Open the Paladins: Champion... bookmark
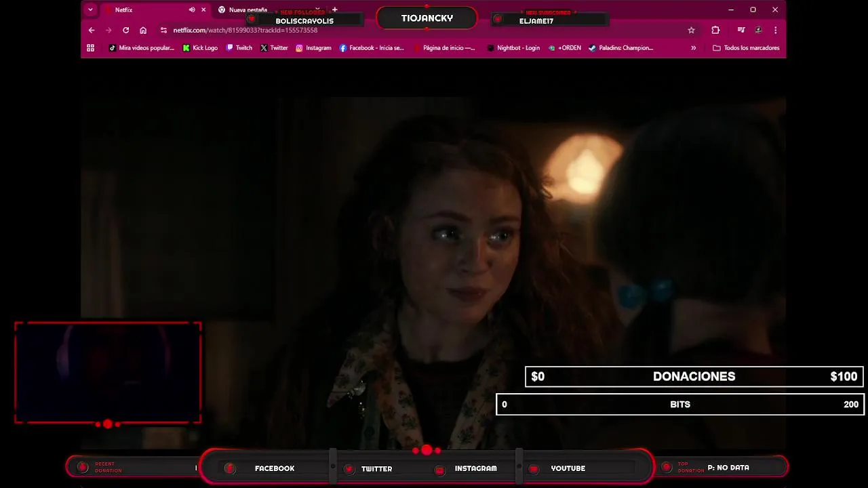 pos(620,48)
